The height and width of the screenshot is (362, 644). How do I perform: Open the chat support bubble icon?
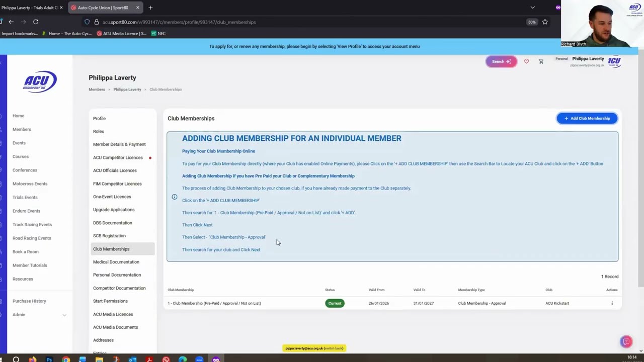pyautogui.click(x=626, y=341)
